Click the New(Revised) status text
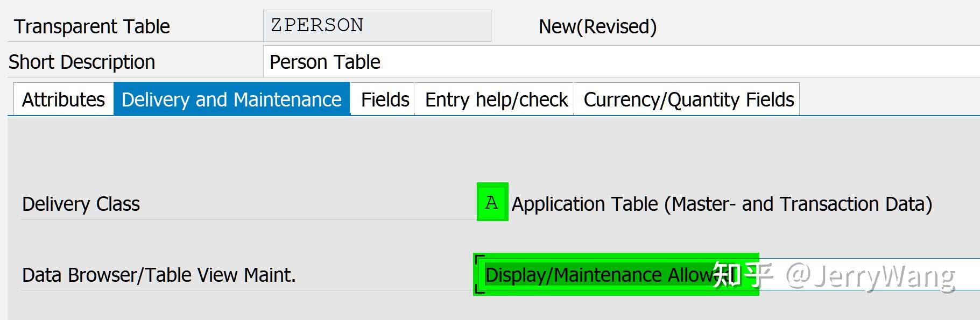Viewport: 980px width, 320px height. [597, 26]
